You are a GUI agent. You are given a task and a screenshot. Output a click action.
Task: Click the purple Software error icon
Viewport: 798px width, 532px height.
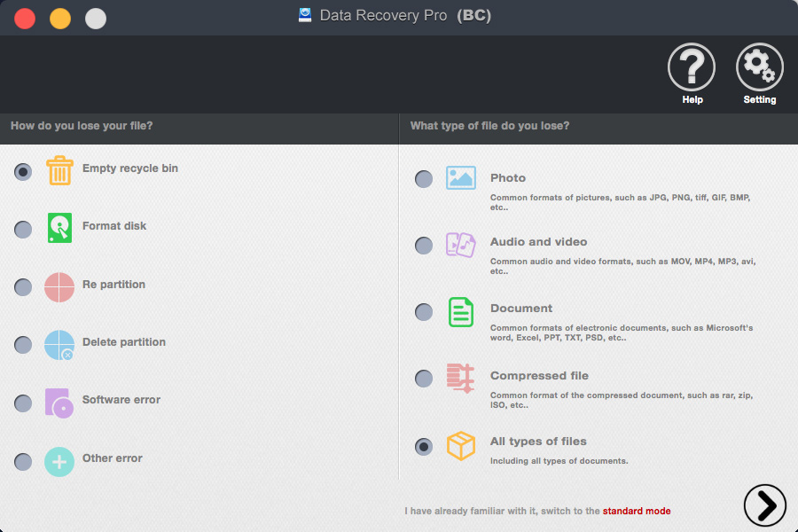[59, 403]
